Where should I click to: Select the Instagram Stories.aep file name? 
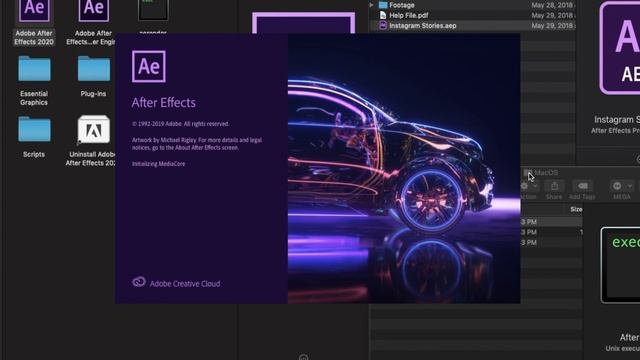pyautogui.click(x=422, y=25)
